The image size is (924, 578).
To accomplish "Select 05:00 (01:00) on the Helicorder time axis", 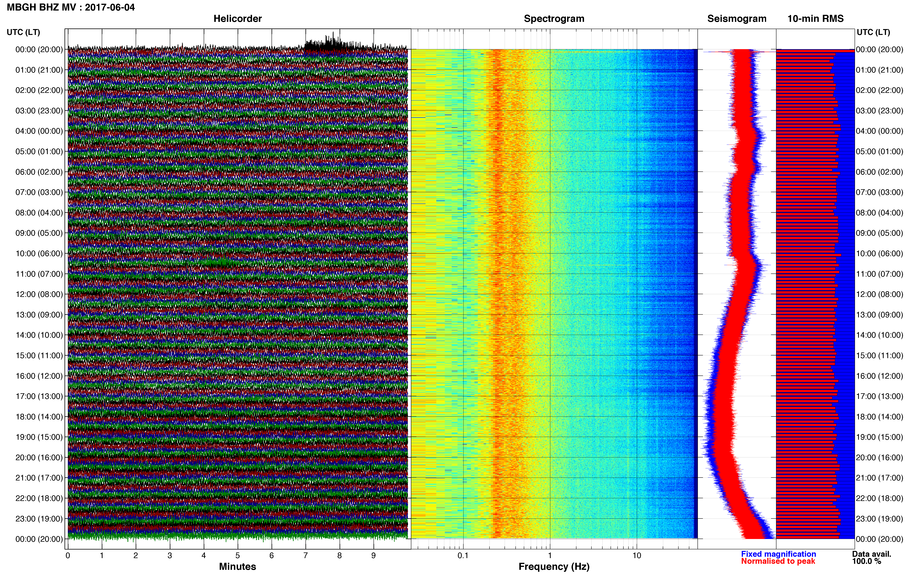I will tap(39, 151).
